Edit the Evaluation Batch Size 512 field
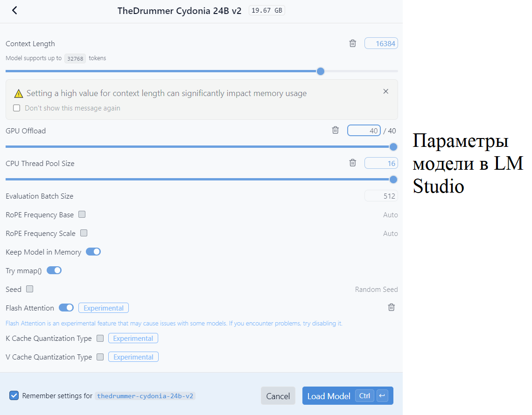Viewport: 532px width, 415px height. click(381, 196)
